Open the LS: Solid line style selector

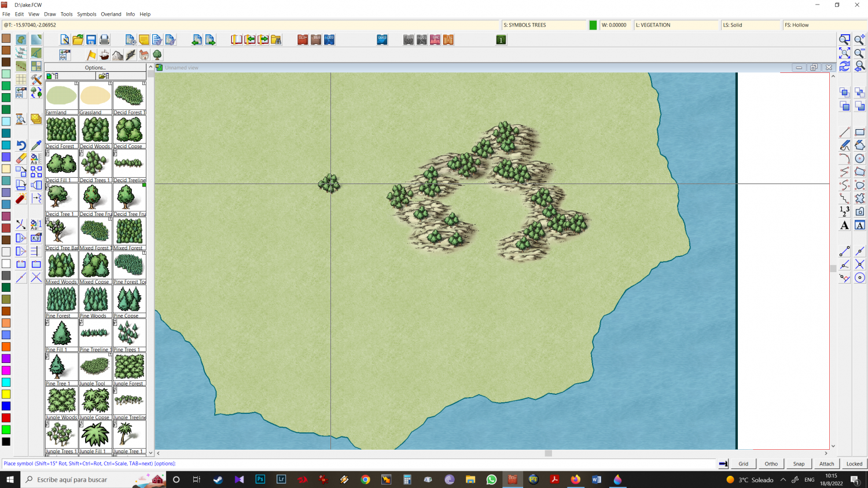point(751,25)
